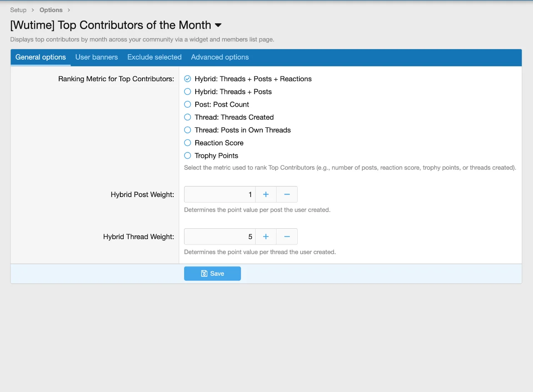533x392 pixels.
Task: Increase Hybrid Thread Weight with plus icon
Action: pos(266,237)
